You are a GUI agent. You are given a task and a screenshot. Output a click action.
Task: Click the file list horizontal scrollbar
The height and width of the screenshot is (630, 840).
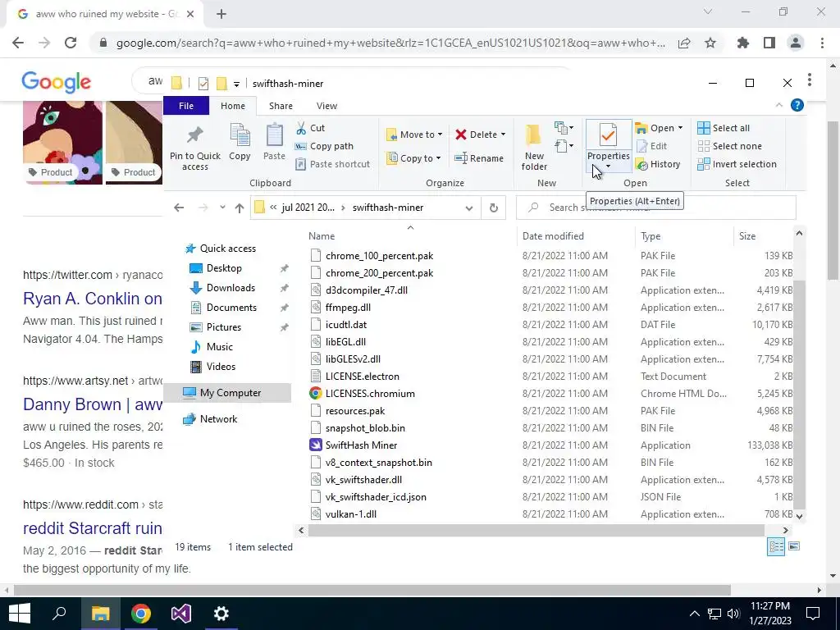pos(536,531)
